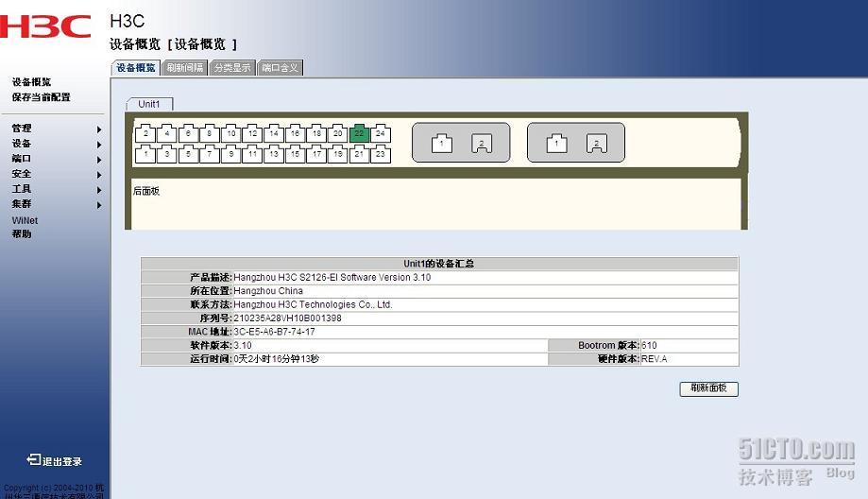Image resolution: width=868 pixels, height=499 pixels.
Task: Click 退出登录 to log out
Action: (54, 461)
